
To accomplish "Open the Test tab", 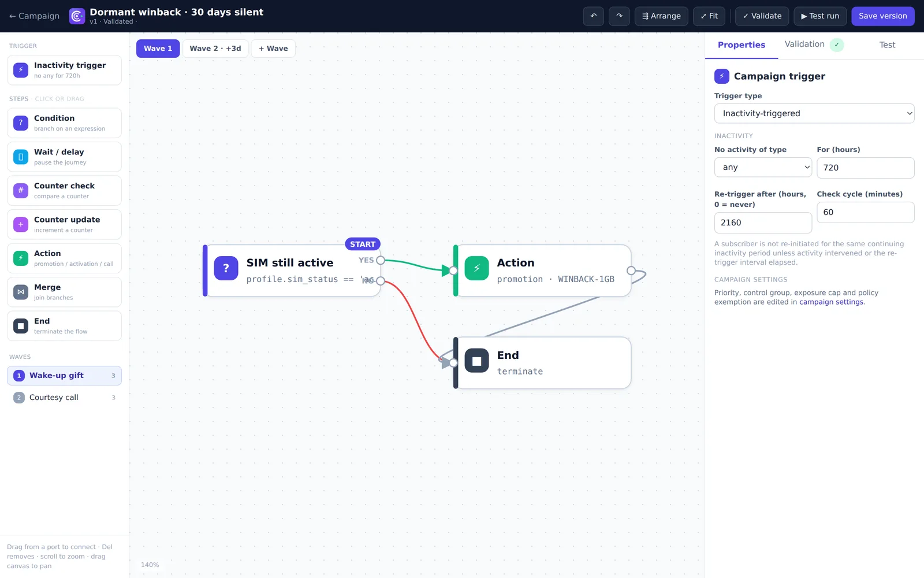I will [x=887, y=45].
